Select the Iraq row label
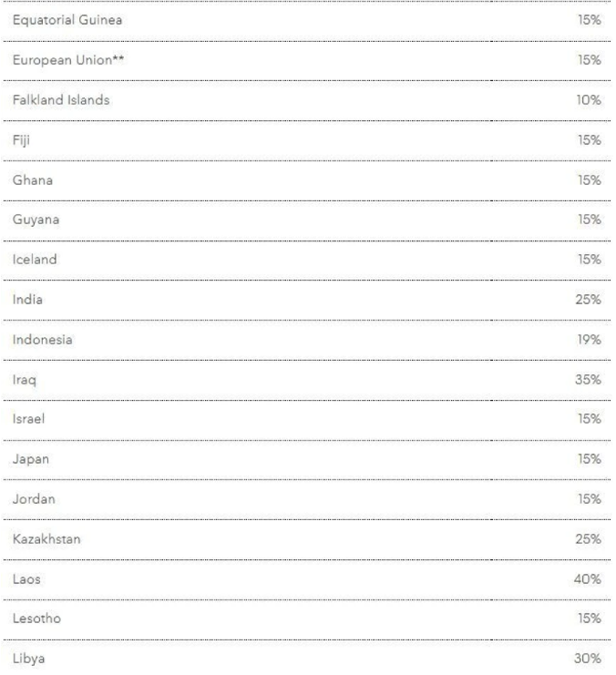 point(22,380)
